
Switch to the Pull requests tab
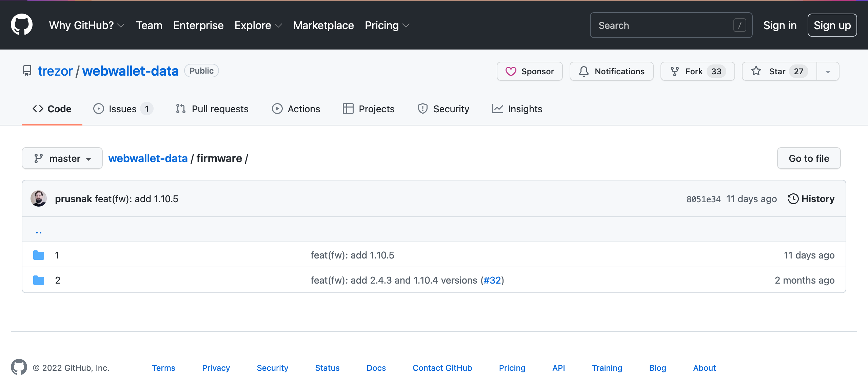[x=212, y=109]
